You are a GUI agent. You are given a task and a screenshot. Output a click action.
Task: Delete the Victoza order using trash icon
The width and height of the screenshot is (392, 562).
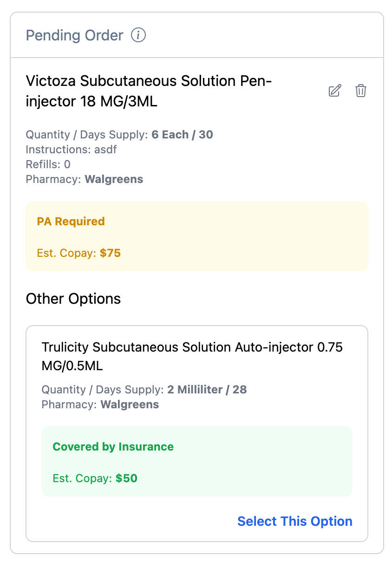(x=361, y=91)
